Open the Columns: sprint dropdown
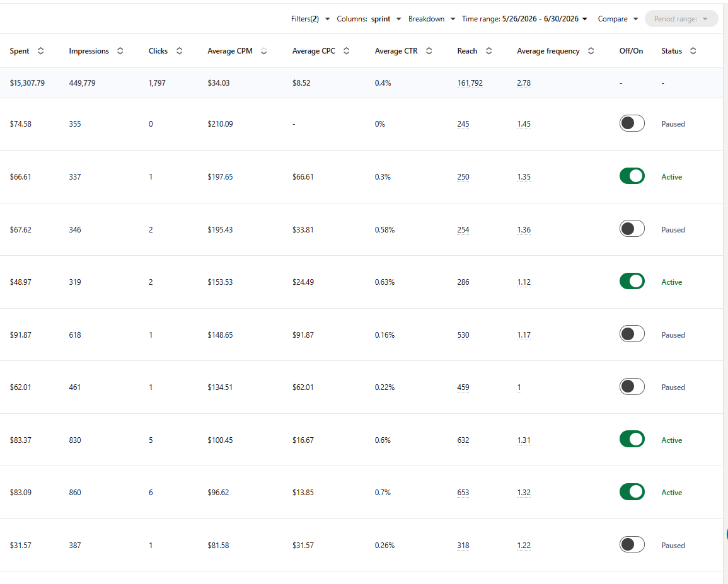 click(x=369, y=19)
